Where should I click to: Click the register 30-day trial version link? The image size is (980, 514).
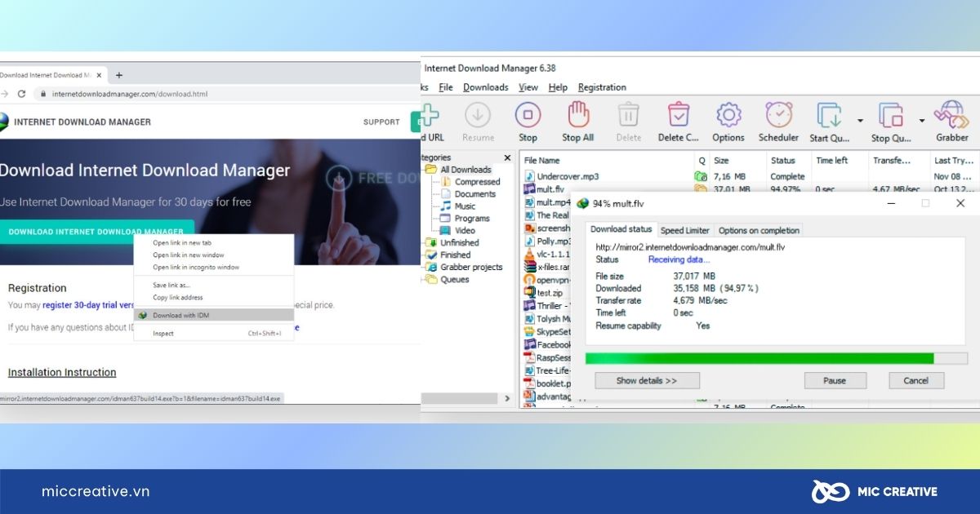click(88, 305)
